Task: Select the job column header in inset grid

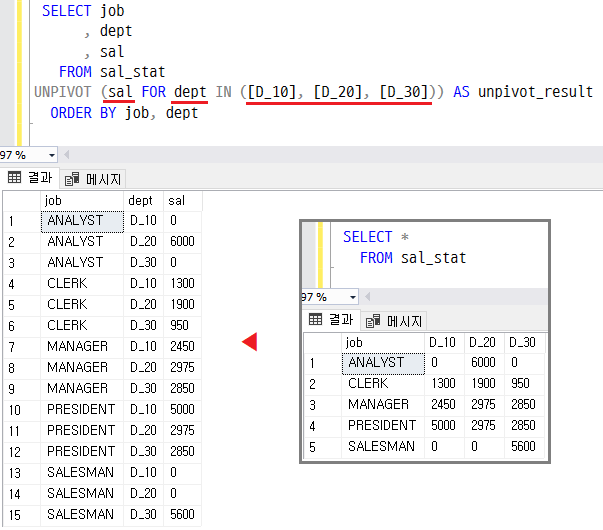Action: tap(383, 343)
